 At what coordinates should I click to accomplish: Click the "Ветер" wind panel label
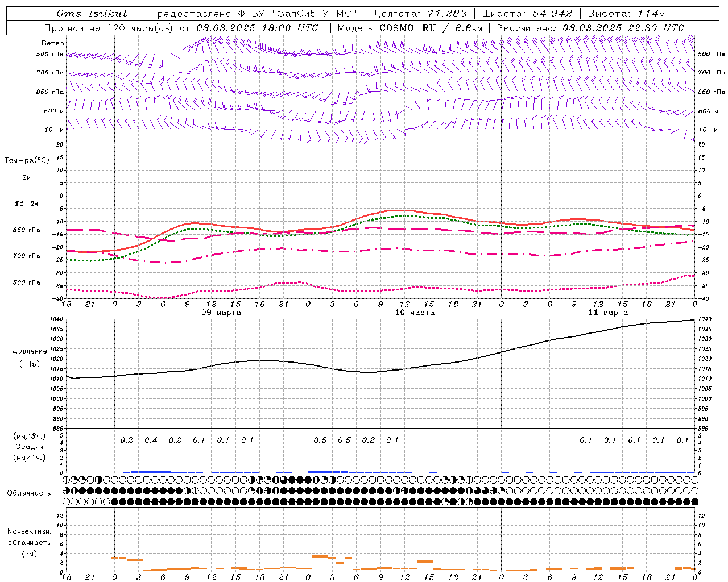coord(53,43)
